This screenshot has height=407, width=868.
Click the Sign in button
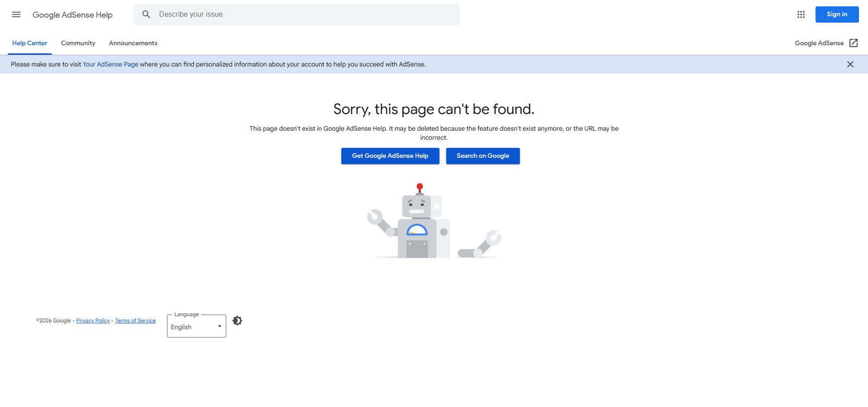pos(837,15)
